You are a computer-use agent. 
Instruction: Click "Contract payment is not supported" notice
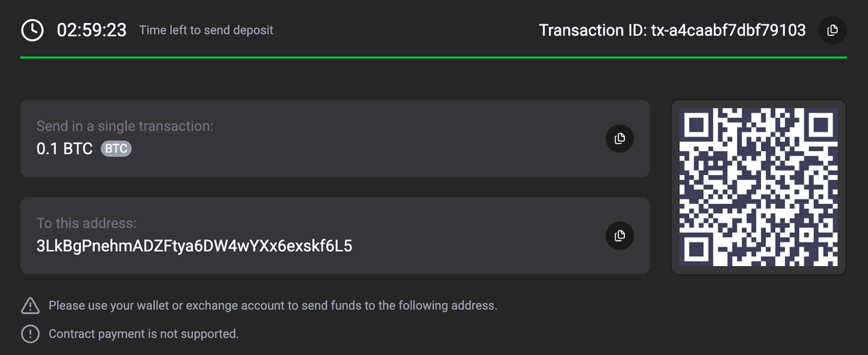143,334
